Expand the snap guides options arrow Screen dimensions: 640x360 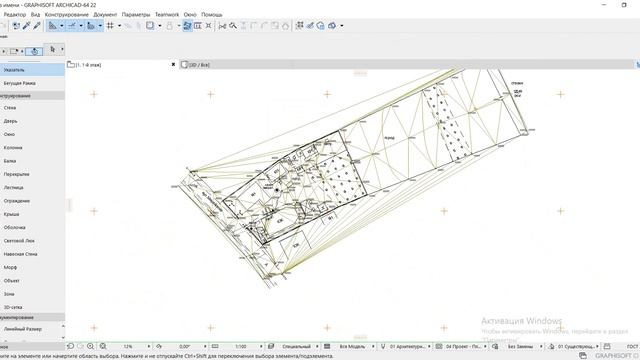click(81, 26)
